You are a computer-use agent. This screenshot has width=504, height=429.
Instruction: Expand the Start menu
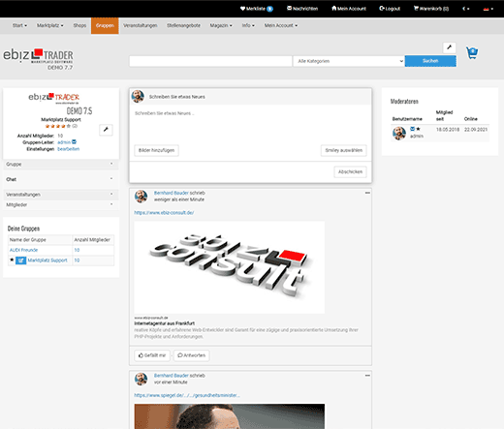pyautogui.click(x=19, y=25)
